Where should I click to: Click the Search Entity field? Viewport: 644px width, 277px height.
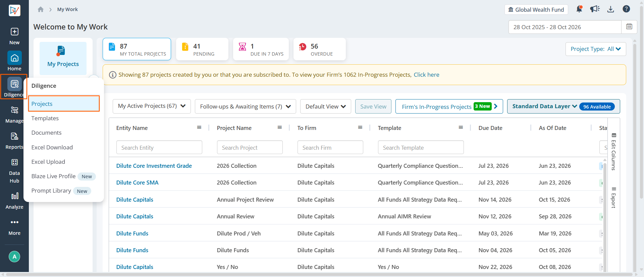tap(159, 147)
